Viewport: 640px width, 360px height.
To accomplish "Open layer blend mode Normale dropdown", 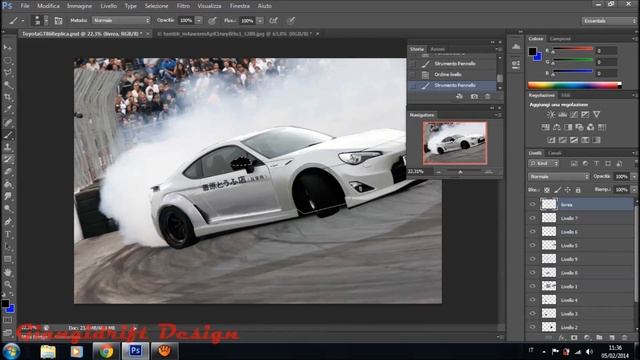I will click(558, 177).
